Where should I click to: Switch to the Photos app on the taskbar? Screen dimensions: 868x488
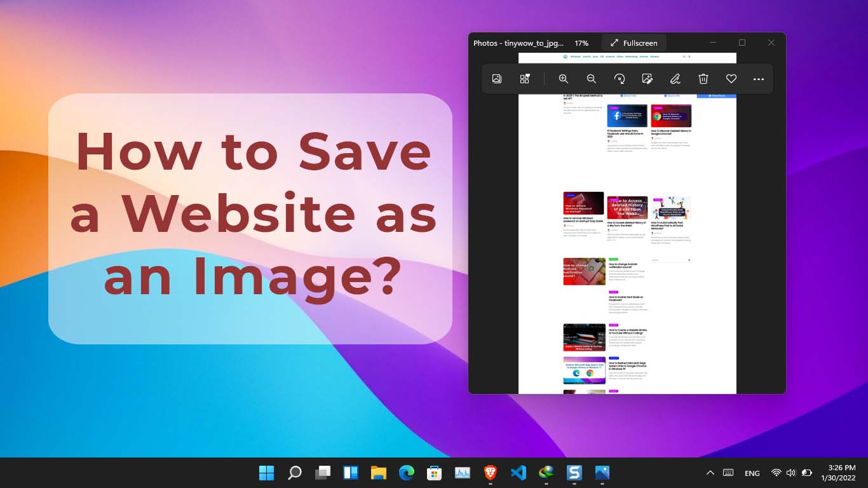[x=602, y=473]
